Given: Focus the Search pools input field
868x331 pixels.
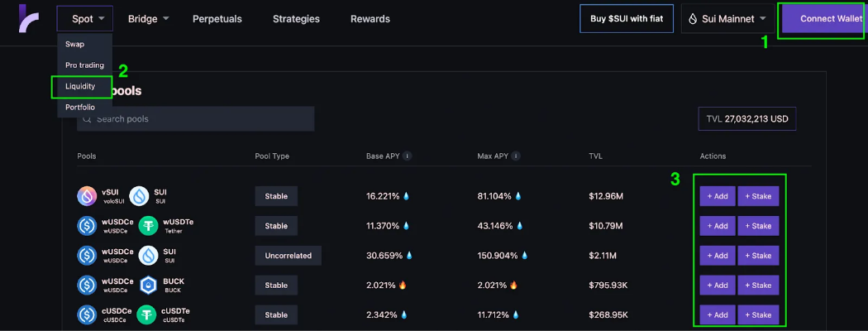Looking at the screenshot, I should tap(198, 119).
